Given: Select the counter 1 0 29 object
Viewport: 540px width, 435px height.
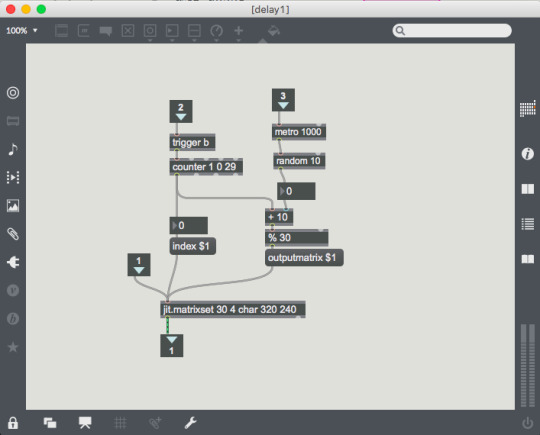Looking at the screenshot, I should coord(206,167).
